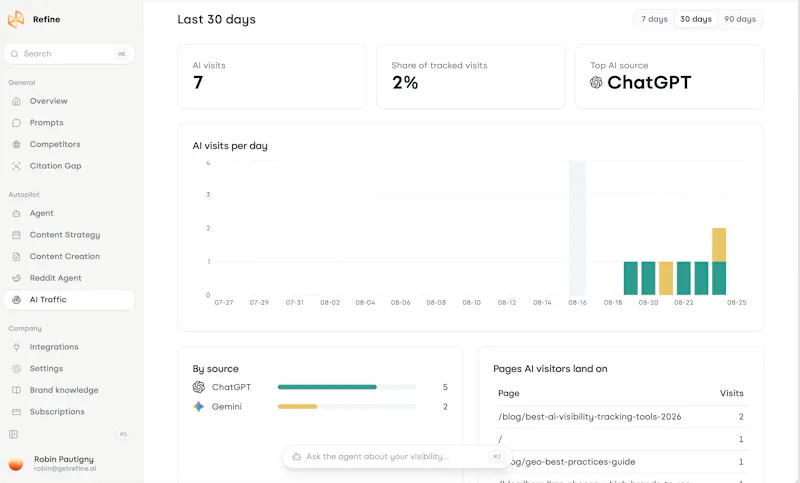Open the Agent section

pyautogui.click(x=69, y=213)
